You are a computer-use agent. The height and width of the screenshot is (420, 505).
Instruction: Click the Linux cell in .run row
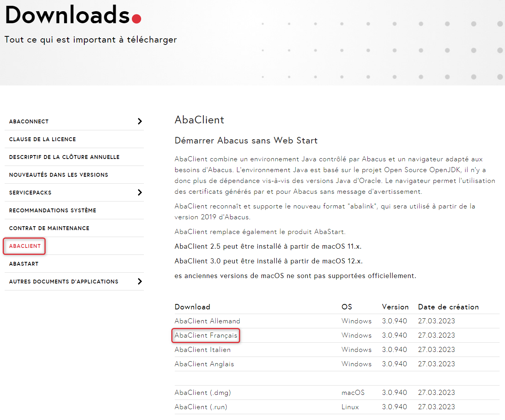(x=350, y=407)
